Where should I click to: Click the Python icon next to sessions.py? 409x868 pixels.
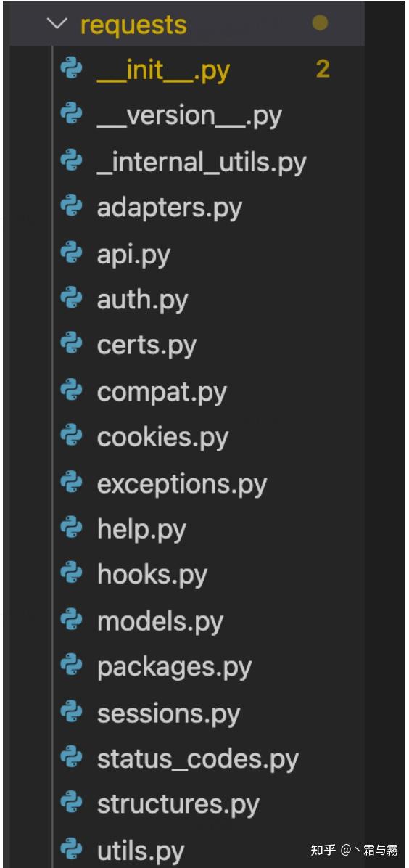(x=71, y=713)
